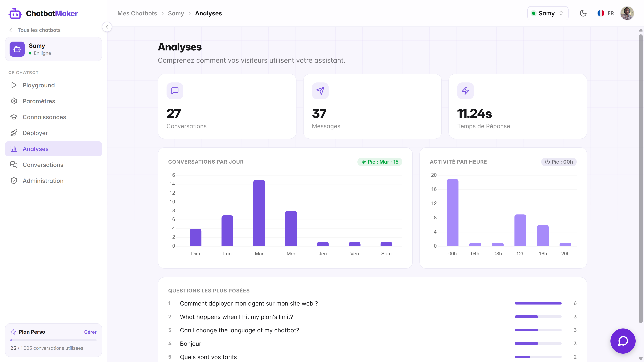The image size is (644, 362).
Task: Click the 'En ligne' status text
Action: point(42,53)
